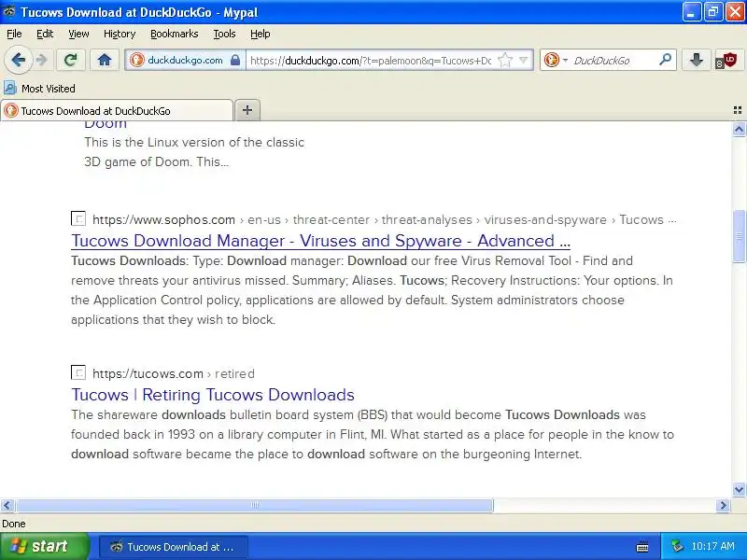Click the 'threat-center' breadcrumb text
Viewport: 747px width, 560px height.
[331, 219]
